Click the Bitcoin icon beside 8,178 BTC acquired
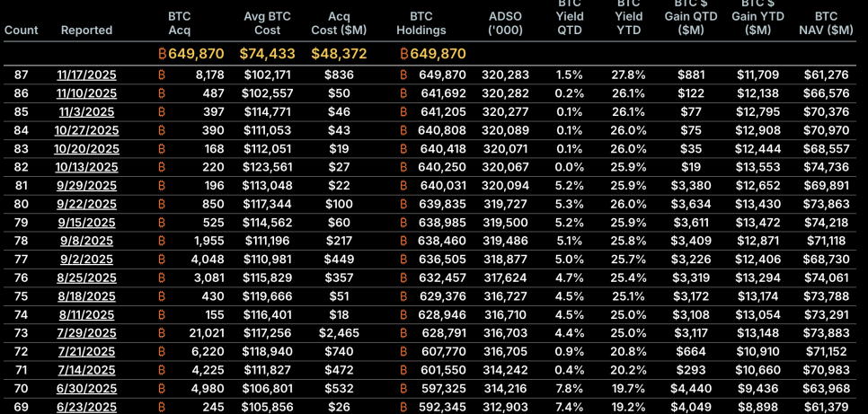 coord(163,75)
